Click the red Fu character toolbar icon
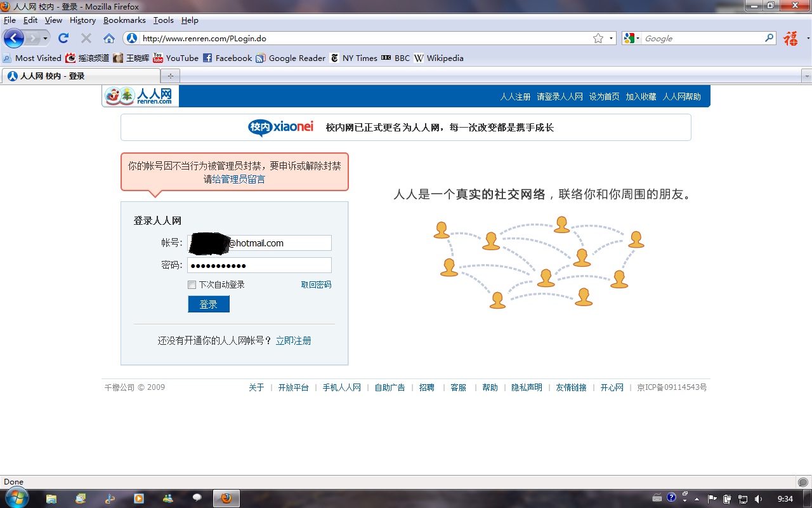The width and height of the screenshot is (812, 508). [790, 38]
